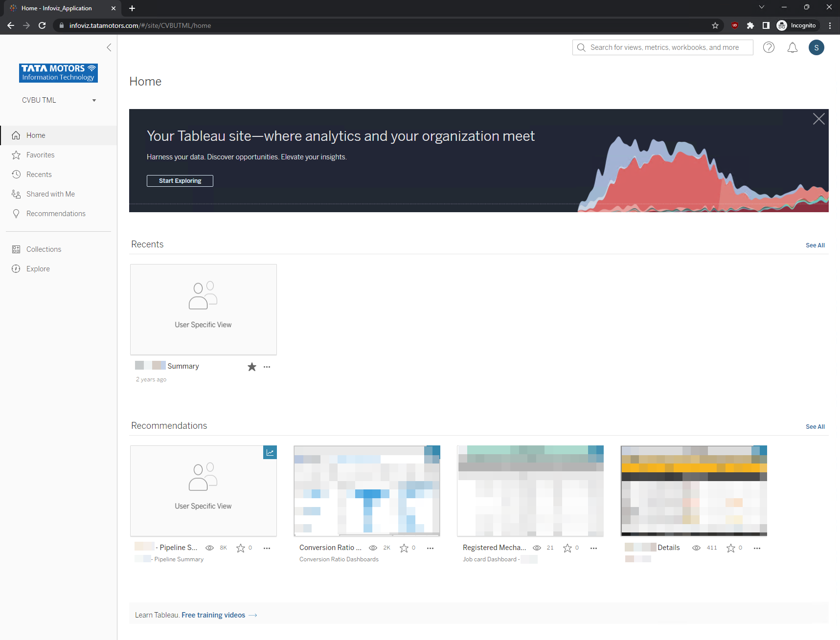
Task: Collapse the left sidebar with chevron
Action: [109, 47]
